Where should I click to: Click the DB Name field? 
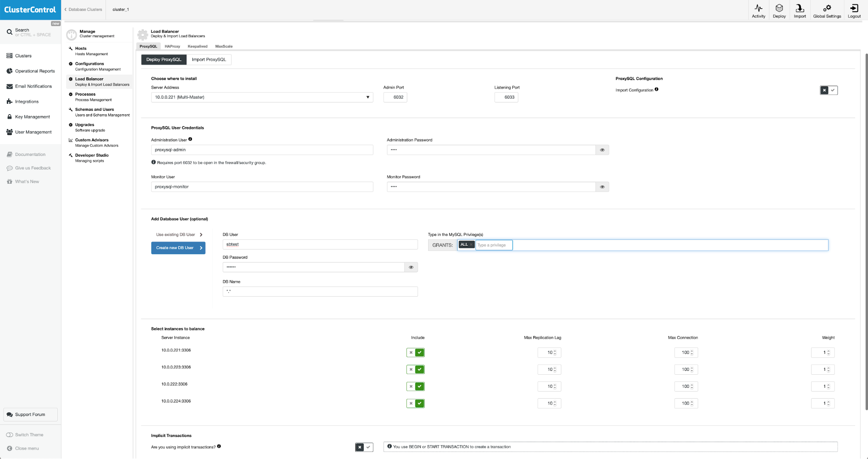click(320, 291)
